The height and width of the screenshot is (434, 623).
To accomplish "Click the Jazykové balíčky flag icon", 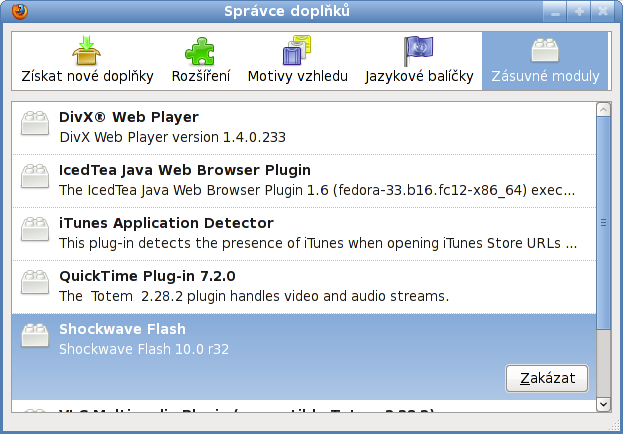I will [418, 51].
